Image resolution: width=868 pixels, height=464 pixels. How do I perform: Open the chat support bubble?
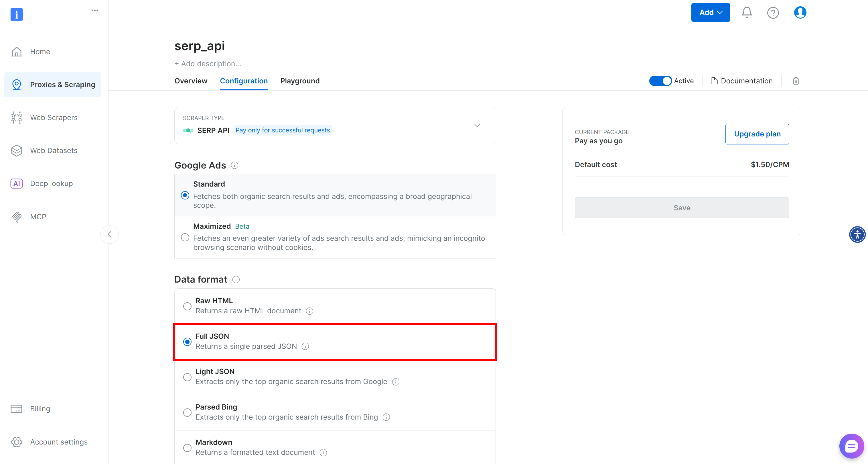(851, 446)
